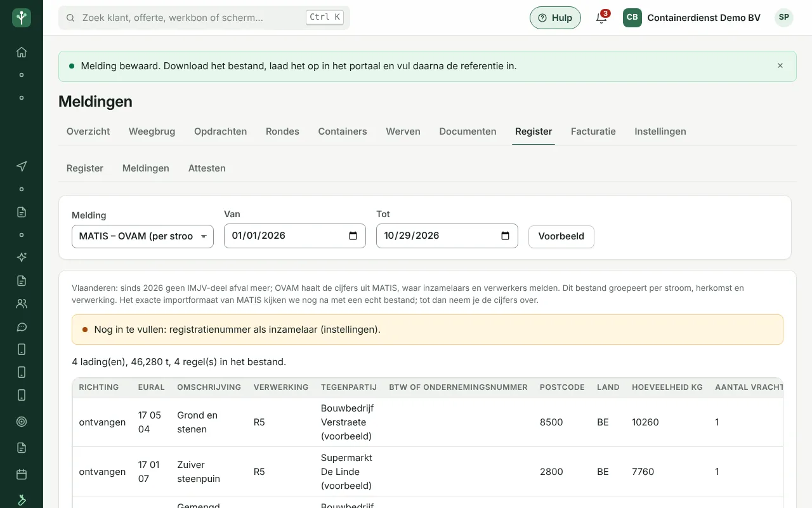Click the 'Bouwbedrijf Verstraete (voorbeeld)' cell
This screenshot has width=812, height=508.
(x=348, y=422)
